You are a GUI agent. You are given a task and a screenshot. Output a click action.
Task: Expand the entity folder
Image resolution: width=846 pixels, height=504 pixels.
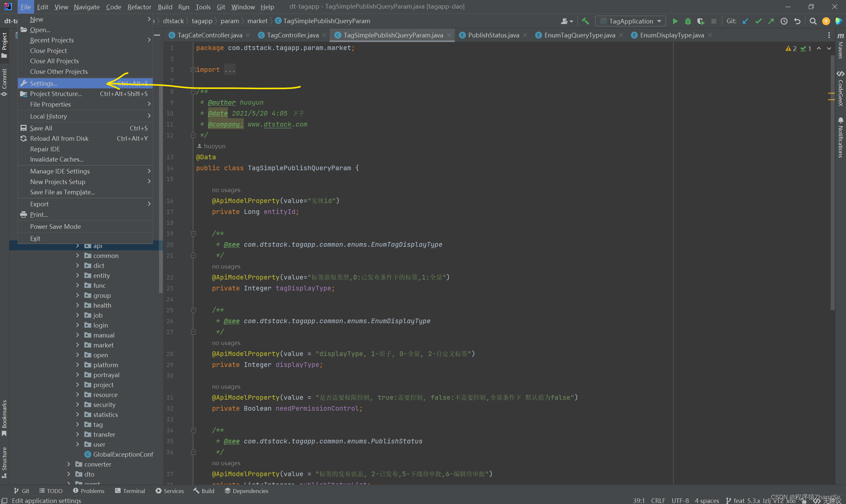[78, 275]
